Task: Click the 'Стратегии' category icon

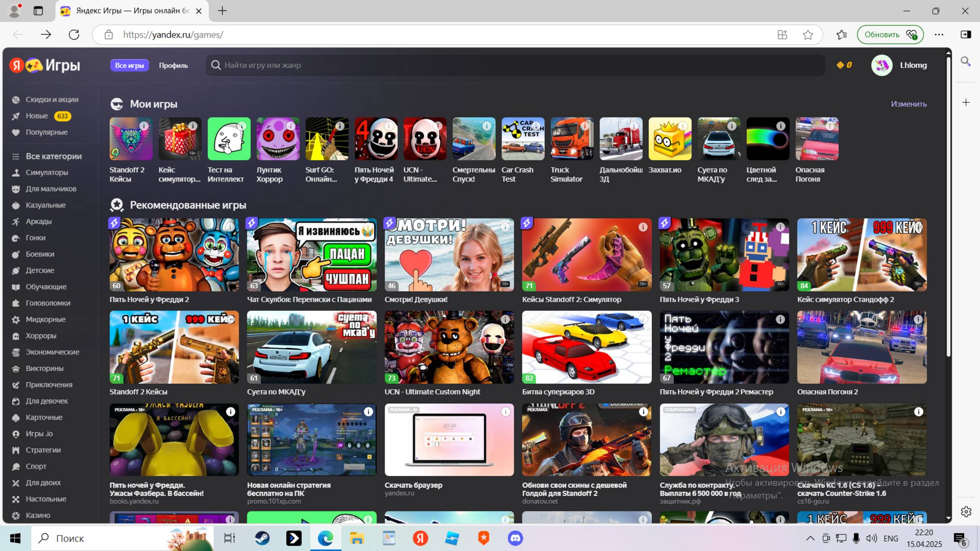Action: click(16, 450)
